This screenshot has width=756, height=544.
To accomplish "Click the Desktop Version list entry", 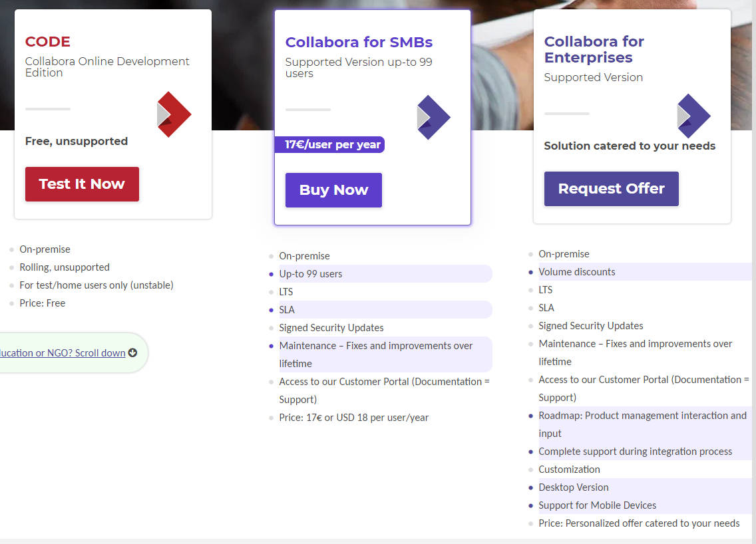I will click(573, 487).
